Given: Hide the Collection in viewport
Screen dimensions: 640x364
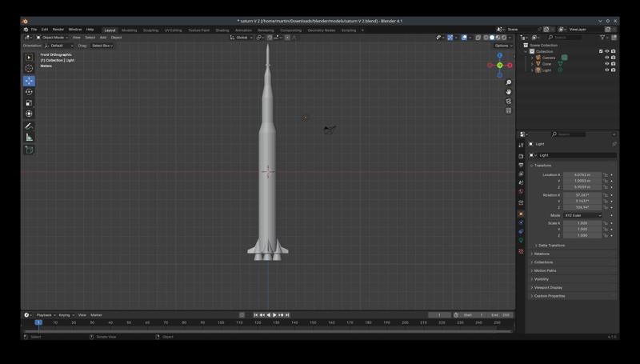Looking at the screenshot, I should [606, 51].
